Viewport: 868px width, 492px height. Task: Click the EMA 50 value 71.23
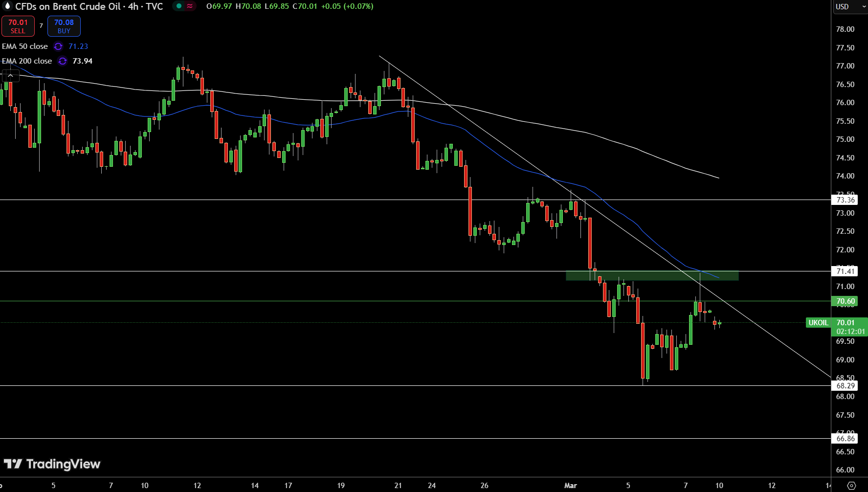tap(78, 46)
